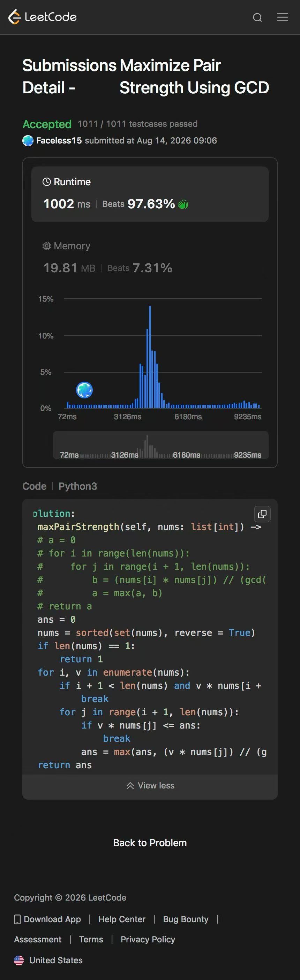This screenshot has width=300, height=980.
Task: Select the clapping hands icon
Action: click(183, 204)
